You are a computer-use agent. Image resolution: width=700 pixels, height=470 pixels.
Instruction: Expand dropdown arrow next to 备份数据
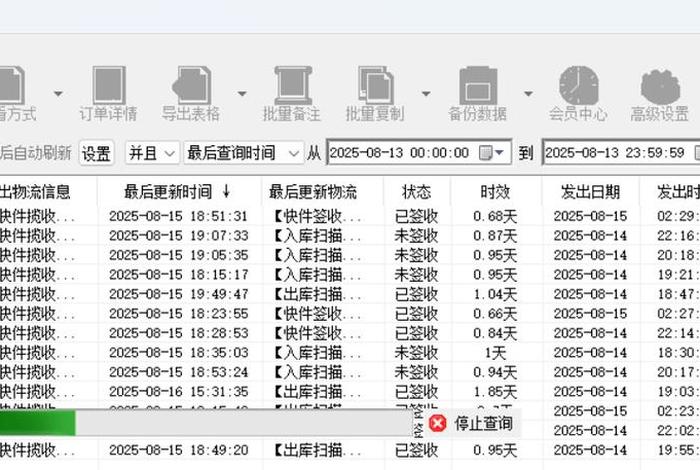[x=528, y=94]
